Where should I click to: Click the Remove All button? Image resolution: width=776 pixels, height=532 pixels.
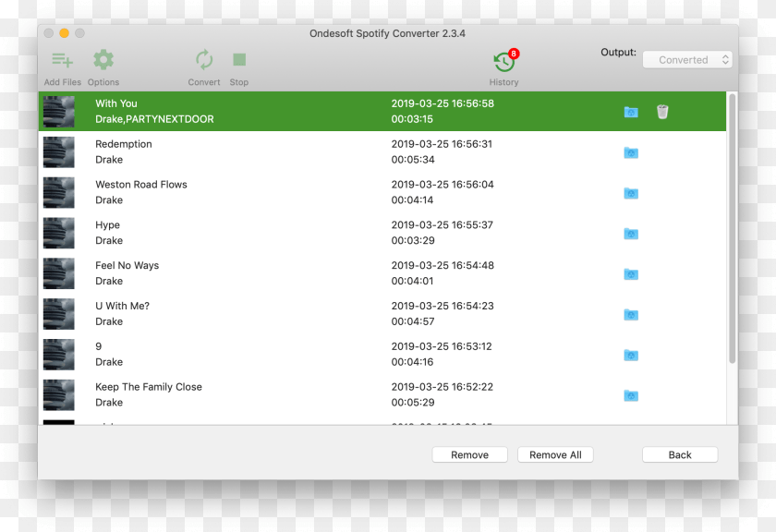coord(555,454)
